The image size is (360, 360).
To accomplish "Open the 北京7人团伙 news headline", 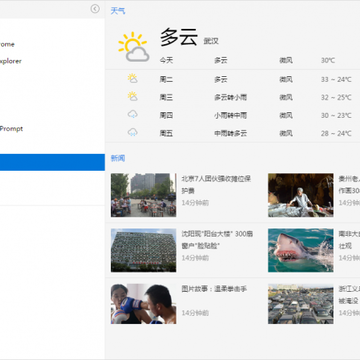I will pyautogui.click(x=216, y=185).
